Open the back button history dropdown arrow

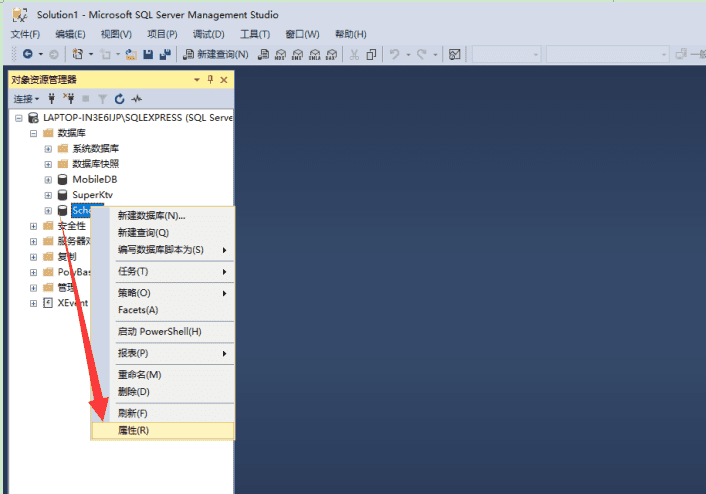point(41,54)
